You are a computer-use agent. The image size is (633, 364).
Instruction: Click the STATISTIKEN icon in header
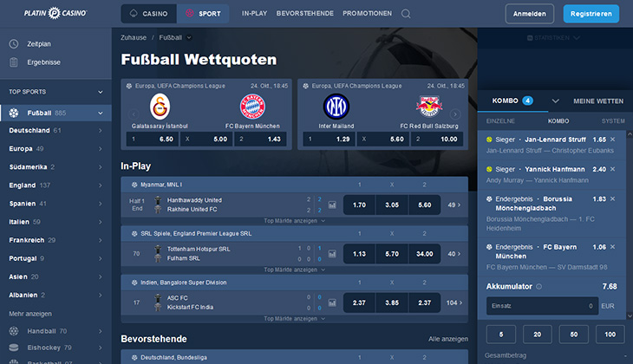tap(530, 38)
